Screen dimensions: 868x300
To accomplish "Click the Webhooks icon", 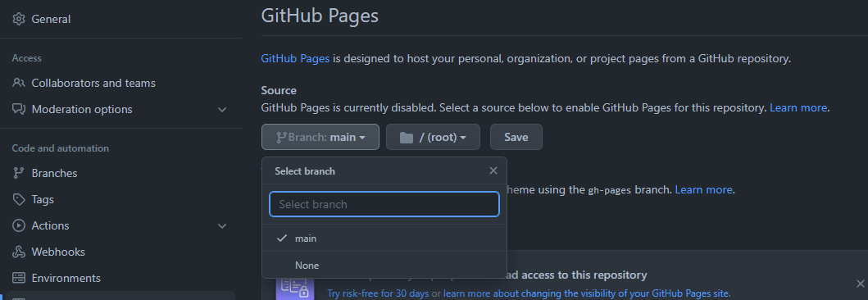I will 19,252.
